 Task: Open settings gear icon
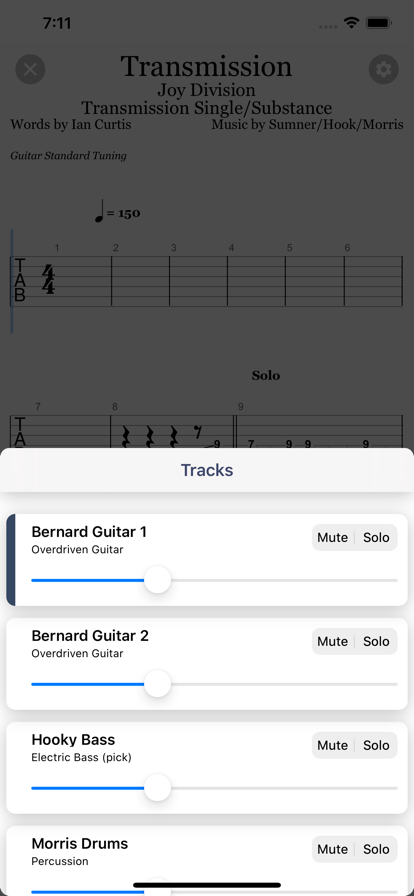[383, 70]
